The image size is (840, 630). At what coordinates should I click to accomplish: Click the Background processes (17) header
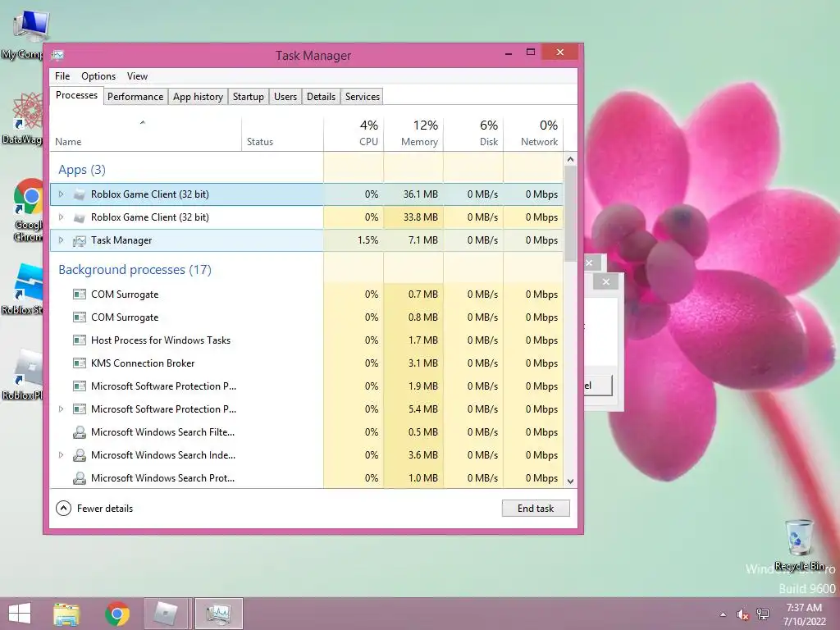[135, 269]
